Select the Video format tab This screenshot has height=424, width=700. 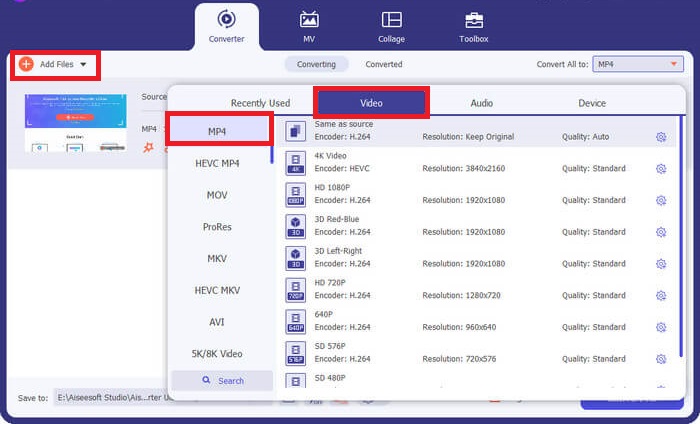(x=371, y=103)
